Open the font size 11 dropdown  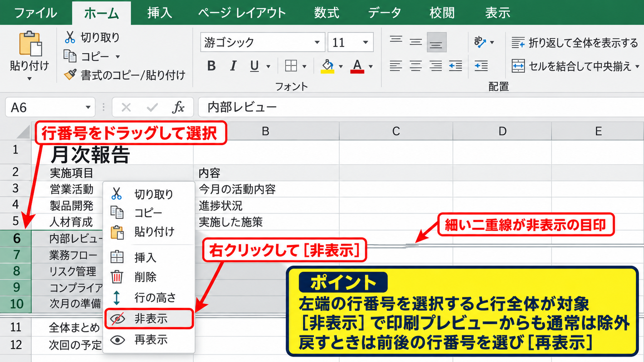tap(365, 42)
